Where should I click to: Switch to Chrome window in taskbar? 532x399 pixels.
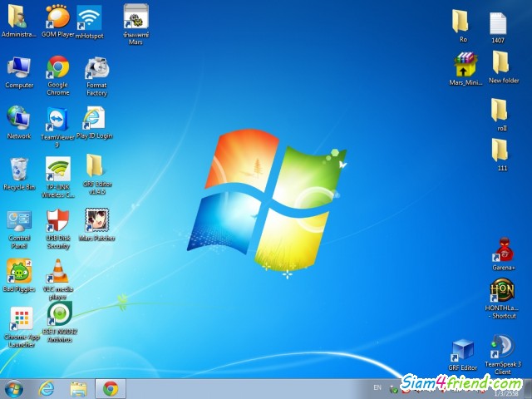[x=111, y=389]
